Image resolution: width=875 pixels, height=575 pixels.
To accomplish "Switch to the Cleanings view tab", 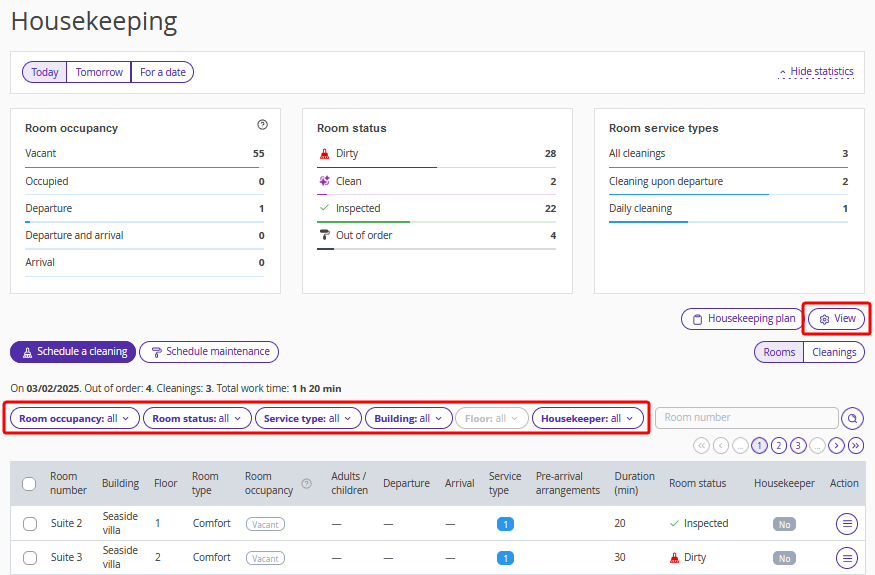I will (834, 352).
